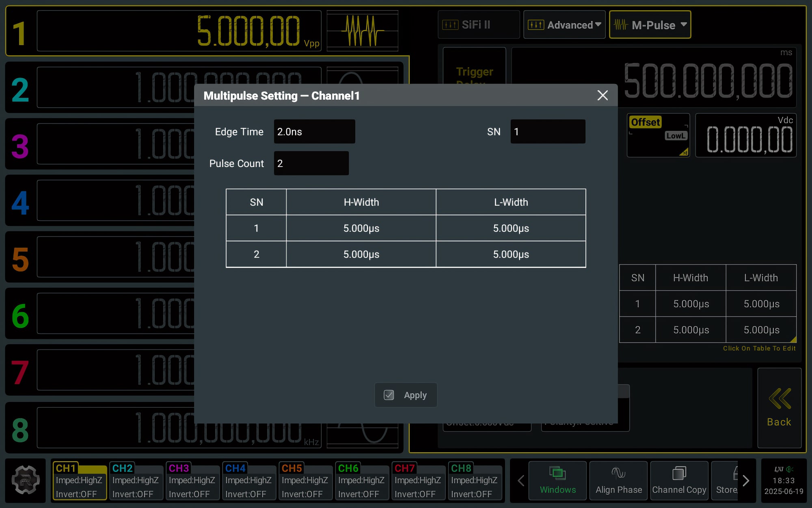The height and width of the screenshot is (508, 812).
Task: Click the SiFi II mode button
Action: point(479,25)
